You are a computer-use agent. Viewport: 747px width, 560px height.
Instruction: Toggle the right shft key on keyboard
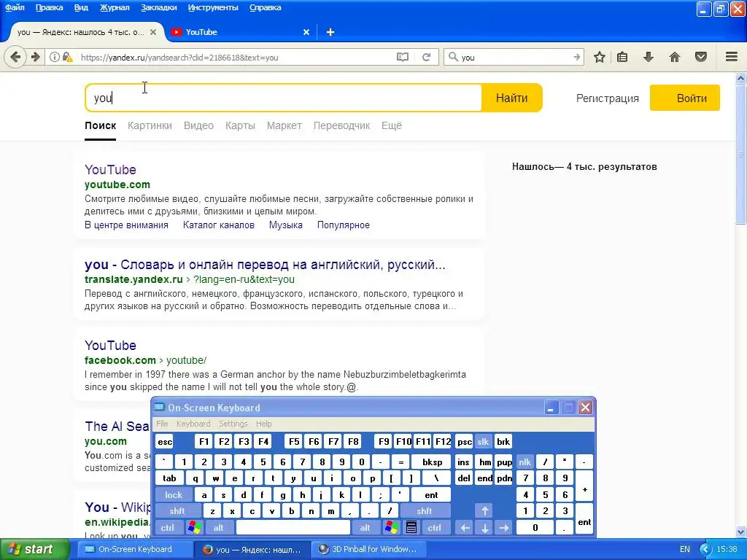pos(425,511)
